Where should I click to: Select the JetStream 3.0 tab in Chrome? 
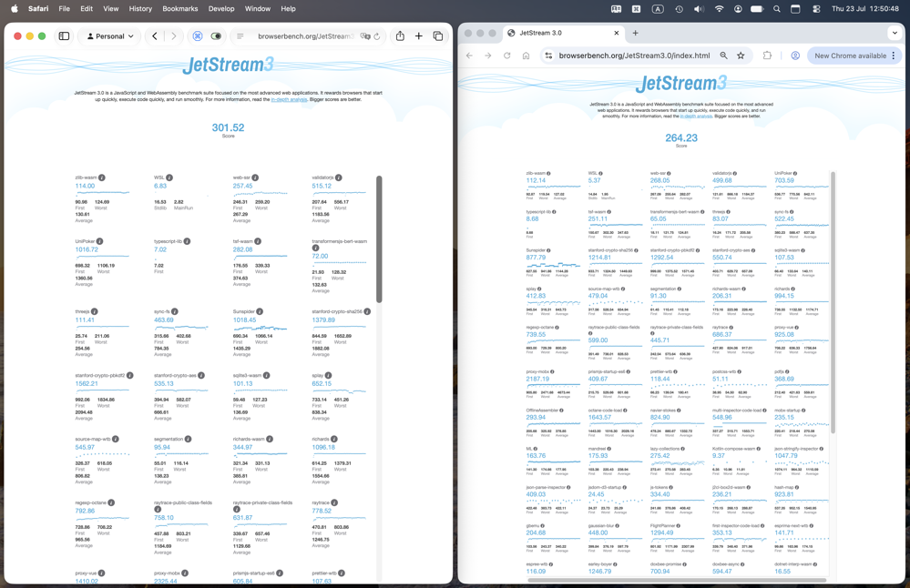[564, 33]
